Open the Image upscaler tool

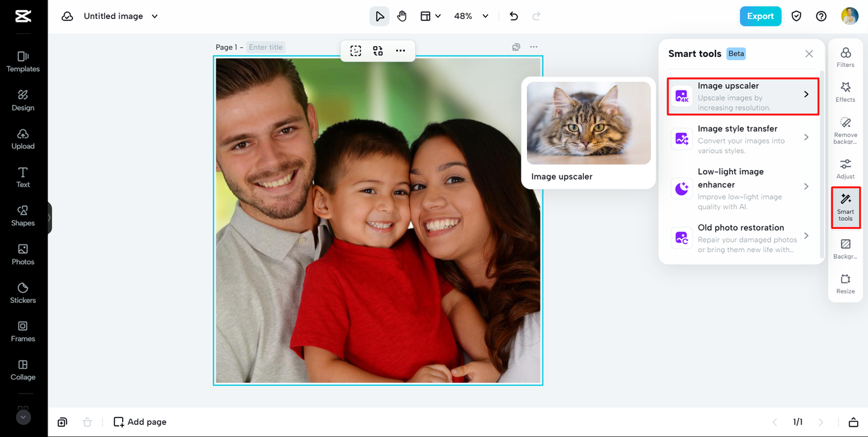(x=743, y=97)
